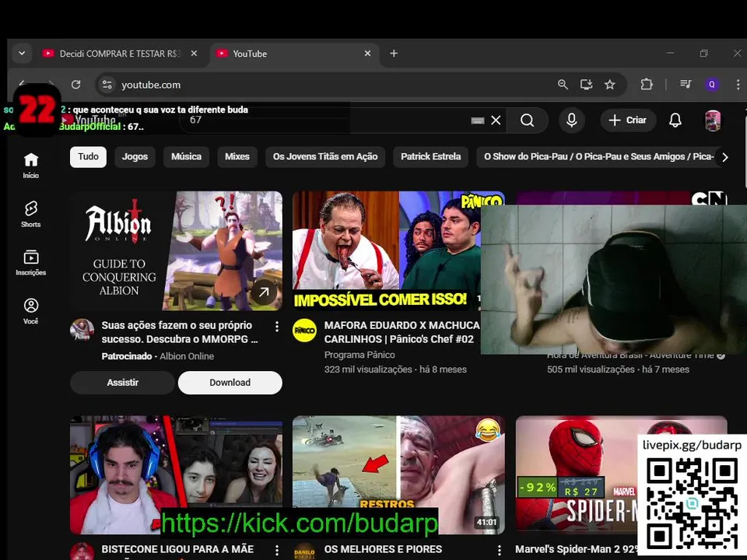Open the Chrome profile avatar
This screenshot has width=747, height=560.
[x=712, y=84]
